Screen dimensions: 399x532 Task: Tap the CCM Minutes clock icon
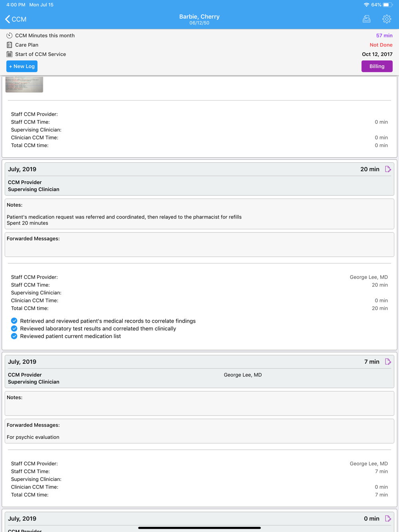[x=10, y=35]
